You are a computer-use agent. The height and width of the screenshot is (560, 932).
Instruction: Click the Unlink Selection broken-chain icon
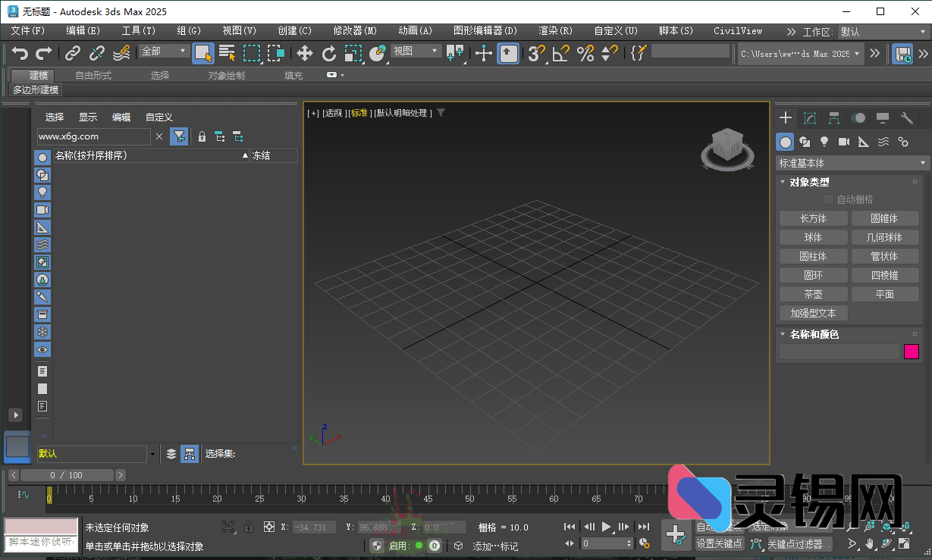pos(97,53)
